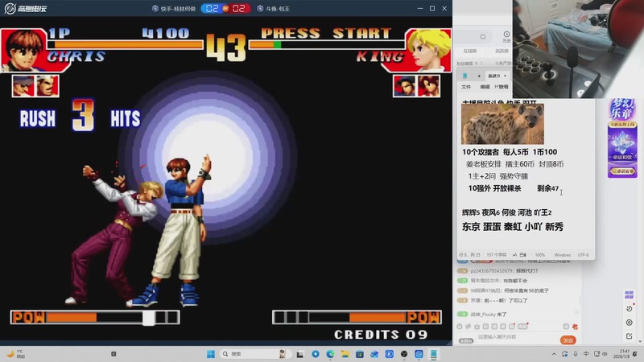The width and height of the screenshot is (644, 362).
Task: Close the Notepad document tab
Action: point(506,76)
